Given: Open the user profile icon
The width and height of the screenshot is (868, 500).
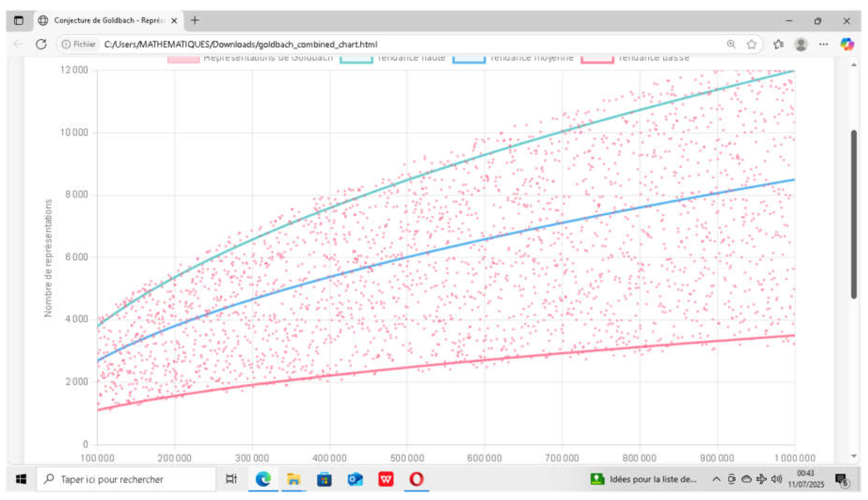Looking at the screenshot, I should pyautogui.click(x=801, y=44).
